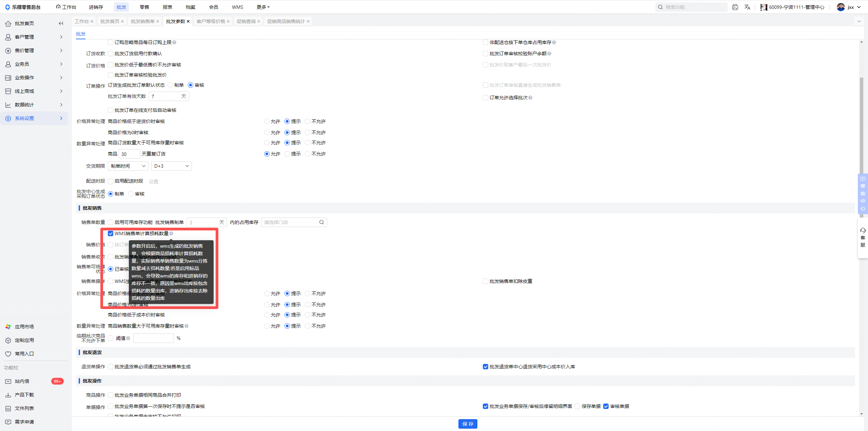Open the 客服 support headset widget

click(863, 237)
